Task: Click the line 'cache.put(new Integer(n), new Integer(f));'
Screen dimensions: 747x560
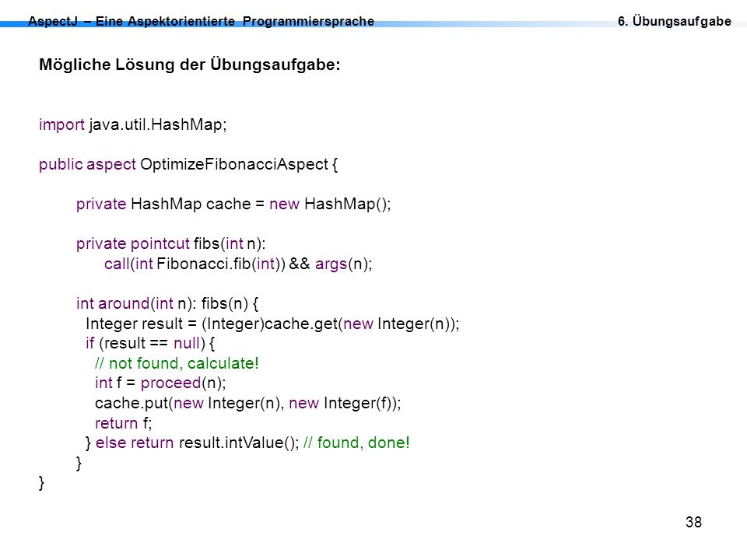Action: coord(247,404)
